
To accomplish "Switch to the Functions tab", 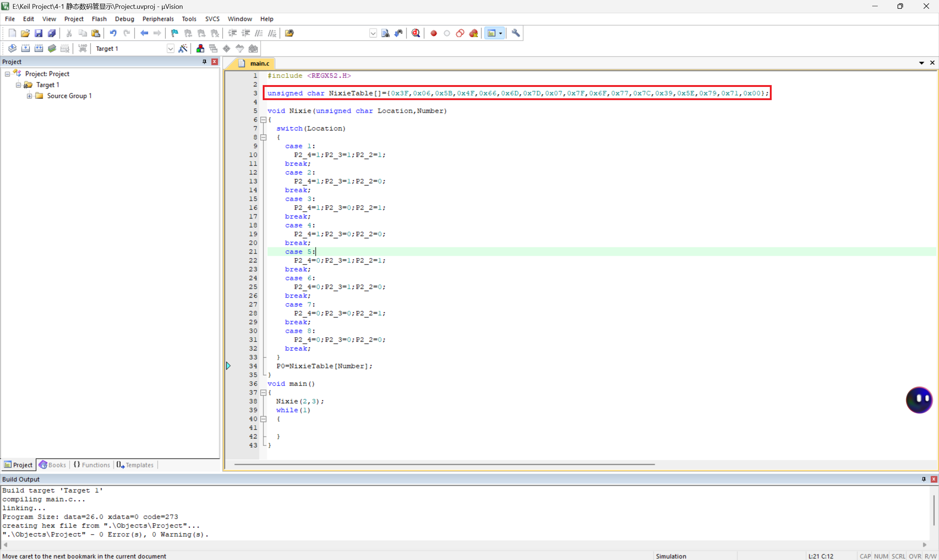I will (92, 465).
